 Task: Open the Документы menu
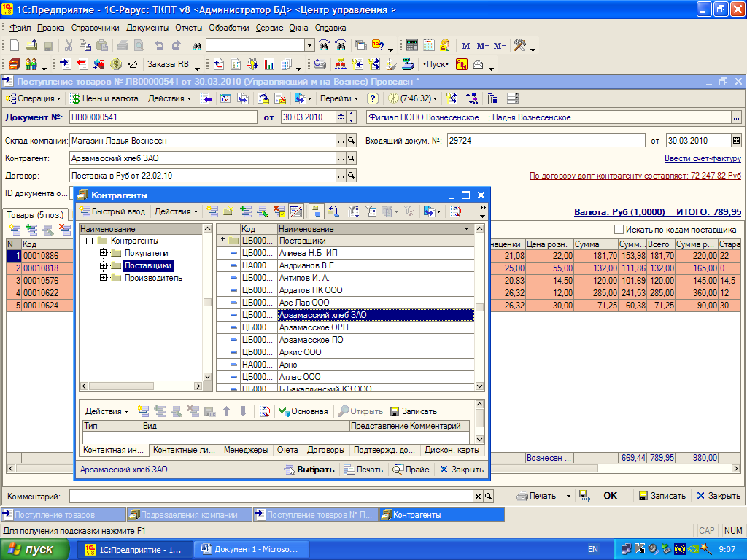147,28
